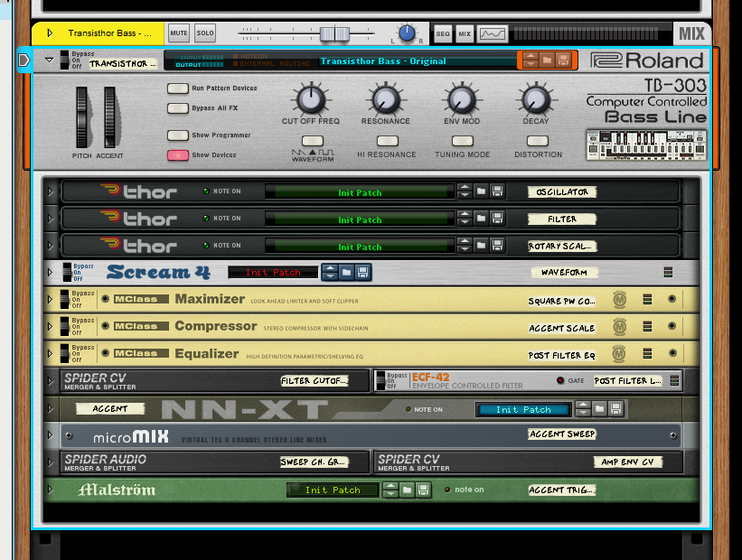Click the TB-303 thumbnail image
The image size is (742, 560).
(x=646, y=145)
